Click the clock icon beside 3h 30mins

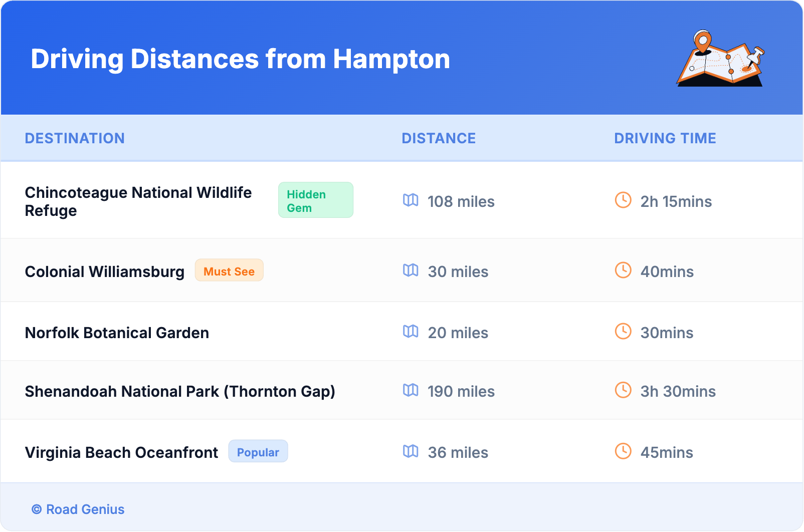click(623, 390)
